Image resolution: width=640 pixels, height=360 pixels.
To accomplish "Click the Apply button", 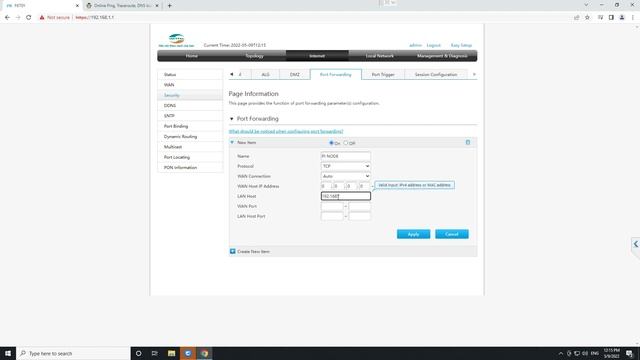I will pyautogui.click(x=413, y=234).
